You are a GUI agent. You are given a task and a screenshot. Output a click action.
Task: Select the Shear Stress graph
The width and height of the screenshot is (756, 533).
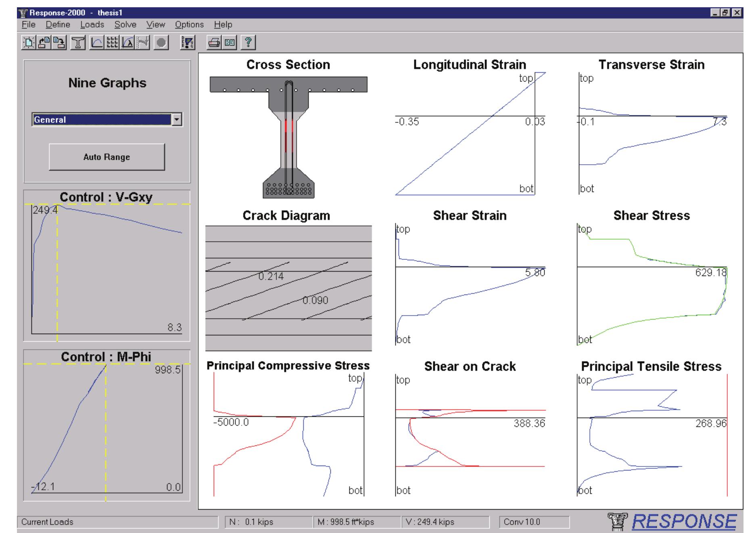point(652,284)
